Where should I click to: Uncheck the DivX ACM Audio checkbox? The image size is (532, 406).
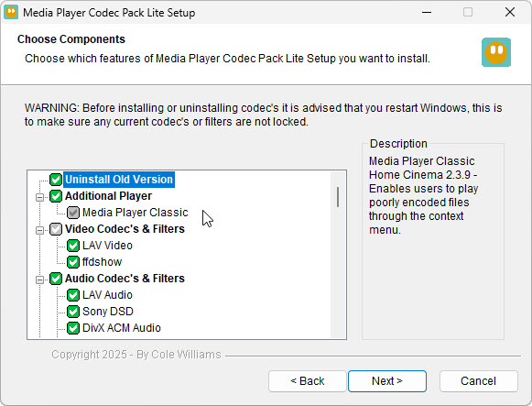[x=73, y=328]
